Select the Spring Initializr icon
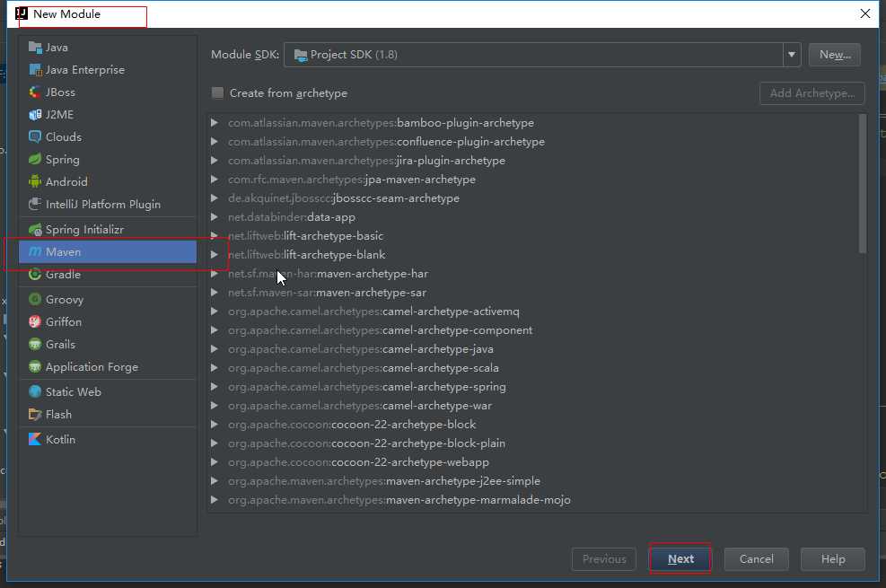This screenshot has height=588, width=886. [35, 229]
